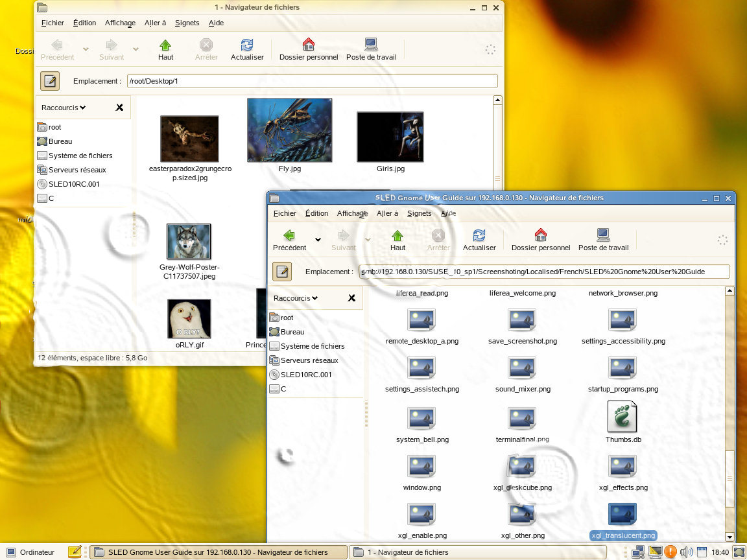Screen dimensions: 747x560
Task: Select Serveurs réseaux in window 1 sidebar
Action: click(x=71, y=170)
